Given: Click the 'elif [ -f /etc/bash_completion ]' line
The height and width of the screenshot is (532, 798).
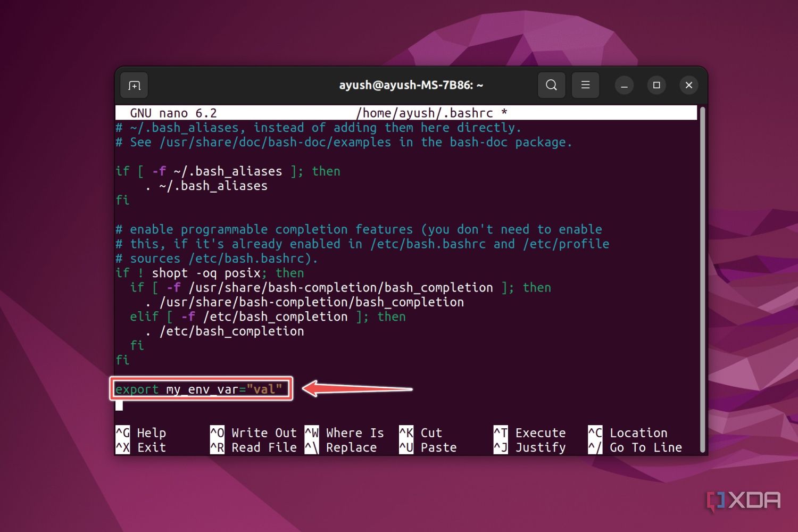Looking at the screenshot, I should tap(268, 317).
